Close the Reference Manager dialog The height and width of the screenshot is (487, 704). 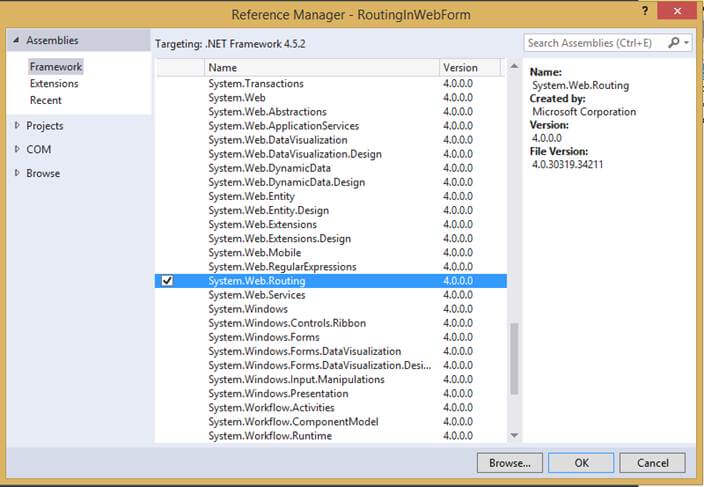pyautogui.click(x=677, y=11)
